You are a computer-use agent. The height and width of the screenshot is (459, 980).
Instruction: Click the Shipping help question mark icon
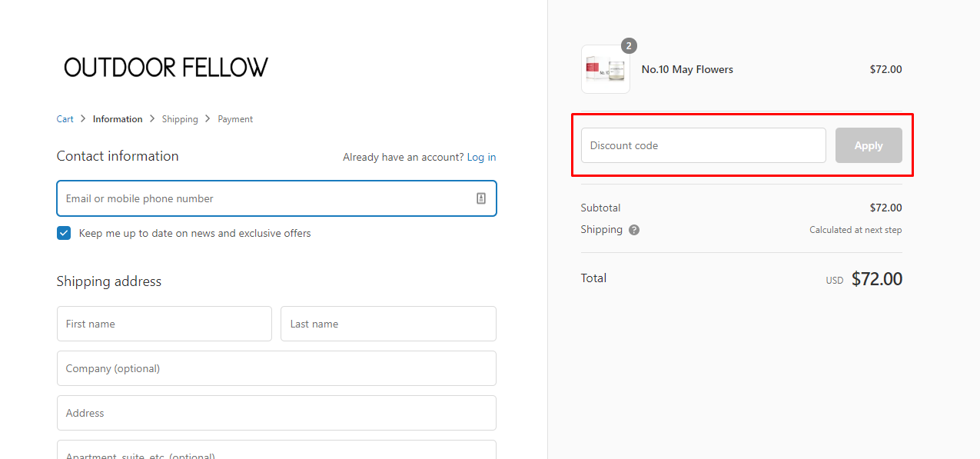(634, 230)
